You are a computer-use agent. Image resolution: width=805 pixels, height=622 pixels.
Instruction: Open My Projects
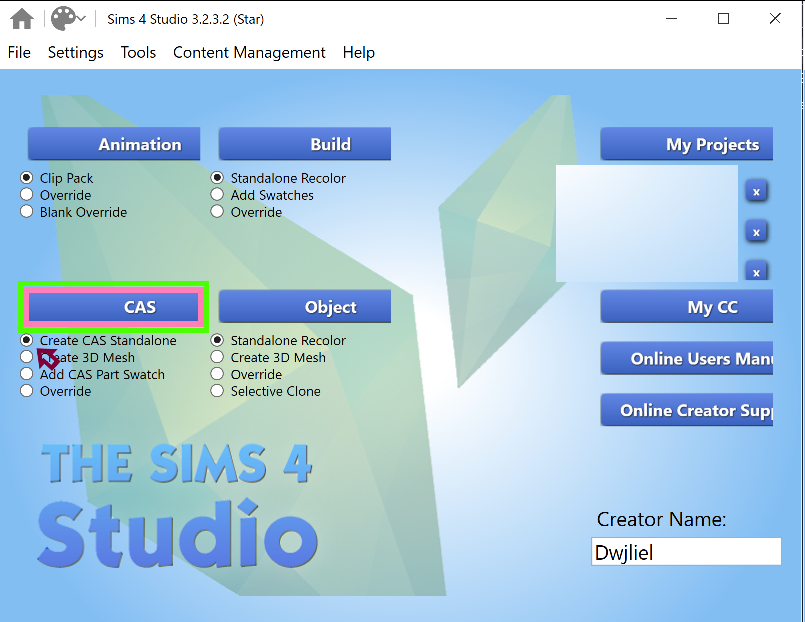(x=686, y=144)
